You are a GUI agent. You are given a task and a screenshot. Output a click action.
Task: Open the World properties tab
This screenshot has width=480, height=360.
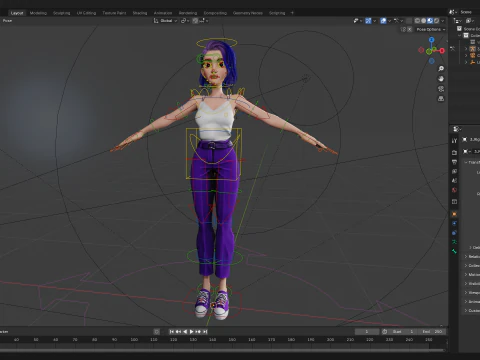point(454,190)
